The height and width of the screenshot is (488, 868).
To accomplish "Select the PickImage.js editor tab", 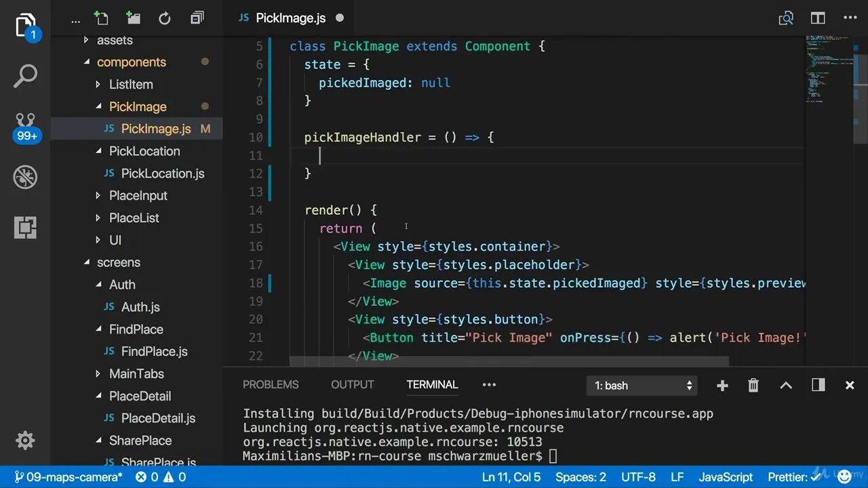I will click(291, 18).
